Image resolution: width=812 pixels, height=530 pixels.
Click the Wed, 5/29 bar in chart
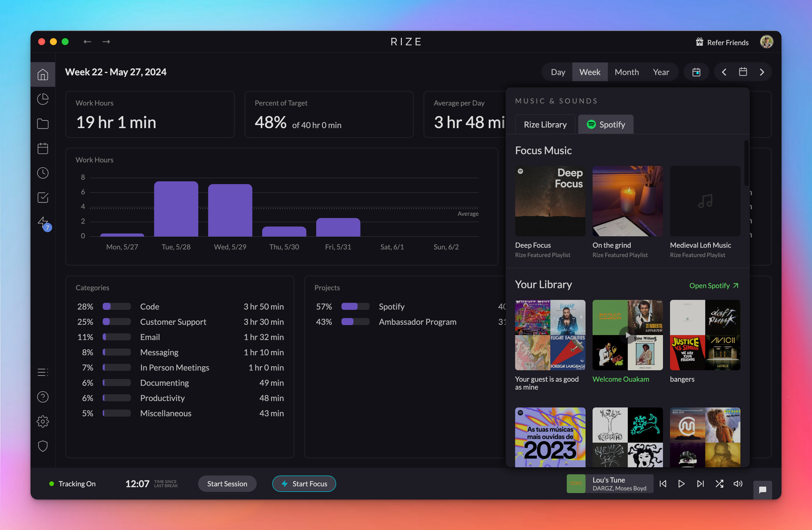click(x=230, y=210)
